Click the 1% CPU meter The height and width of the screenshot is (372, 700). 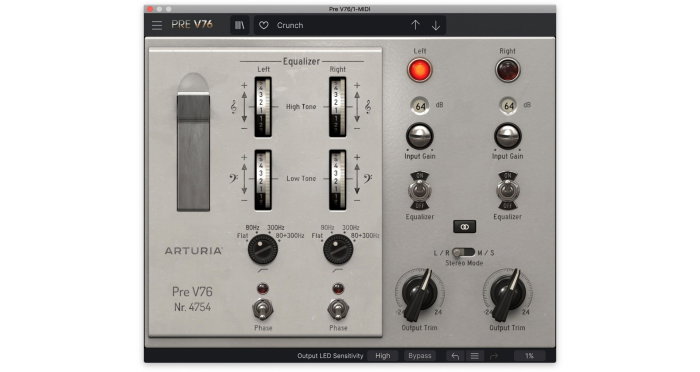click(x=529, y=356)
